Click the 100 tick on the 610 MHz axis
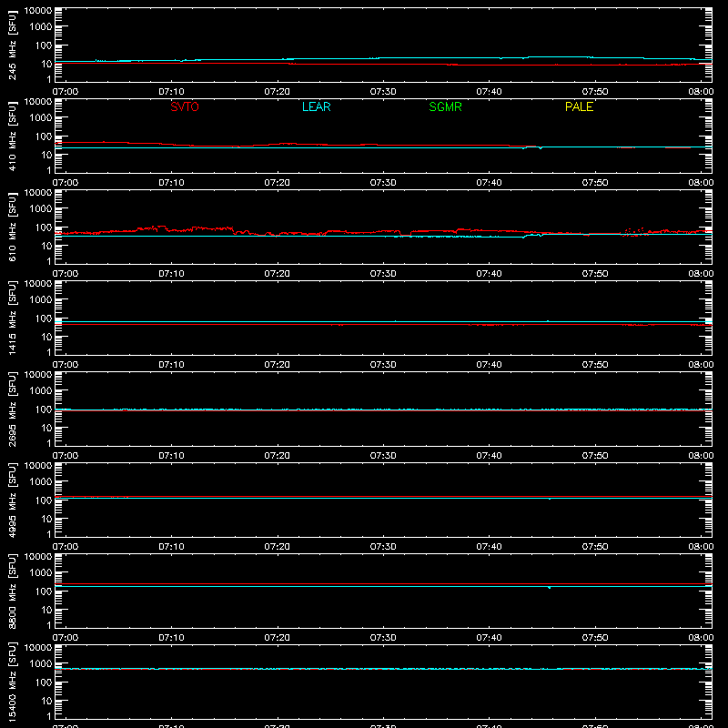The height and width of the screenshot is (728, 728). (44, 227)
